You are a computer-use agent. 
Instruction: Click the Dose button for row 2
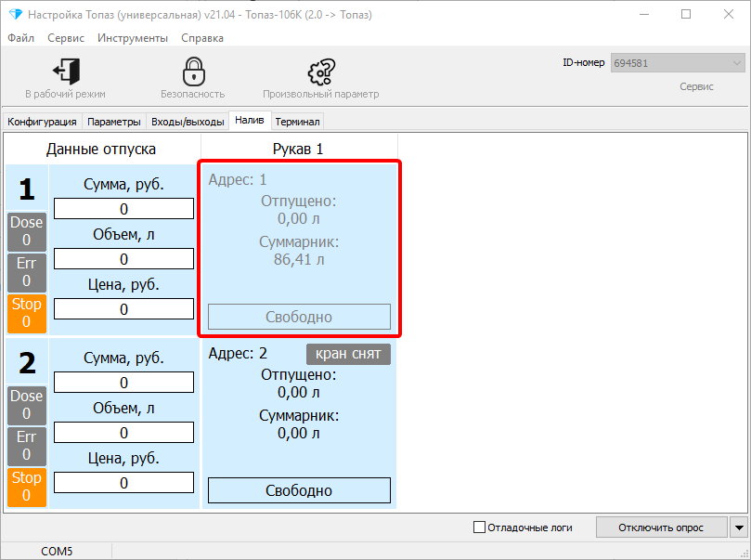[27, 405]
